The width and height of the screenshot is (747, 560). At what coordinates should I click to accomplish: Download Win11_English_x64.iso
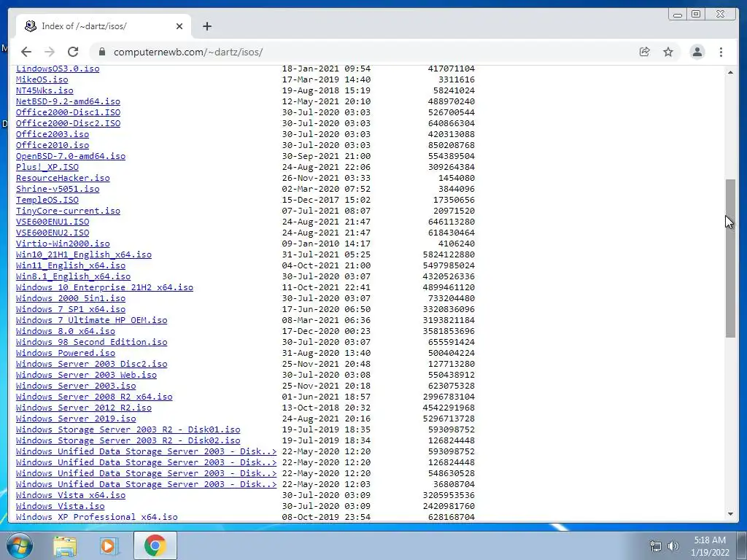pyautogui.click(x=71, y=265)
